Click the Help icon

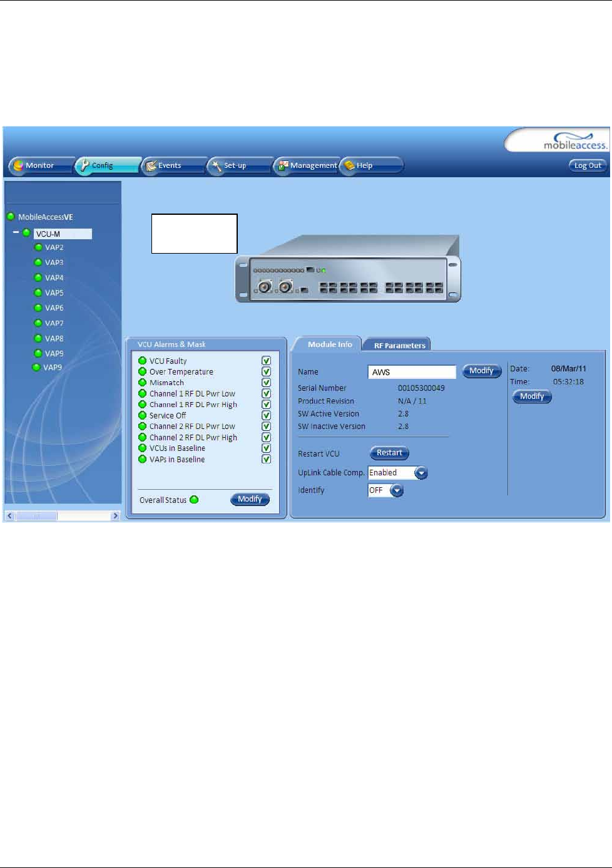pos(349,165)
